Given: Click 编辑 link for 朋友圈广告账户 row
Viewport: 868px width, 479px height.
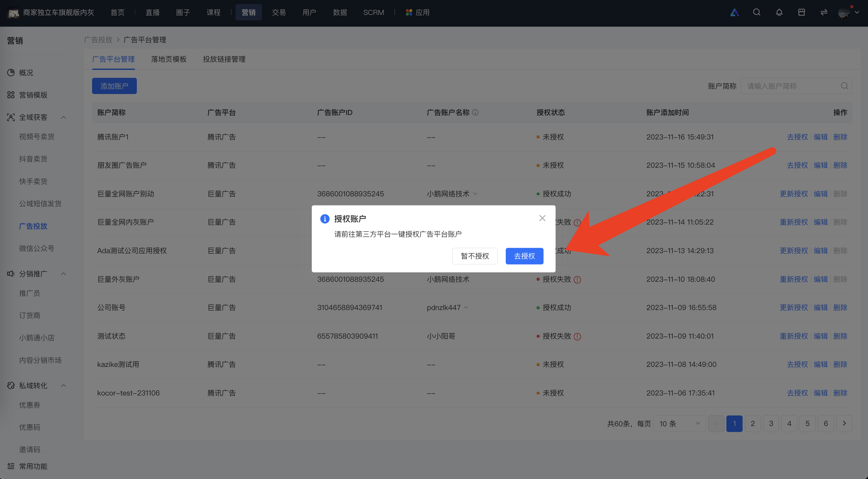Looking at the screenshot, I should point(820,165).
